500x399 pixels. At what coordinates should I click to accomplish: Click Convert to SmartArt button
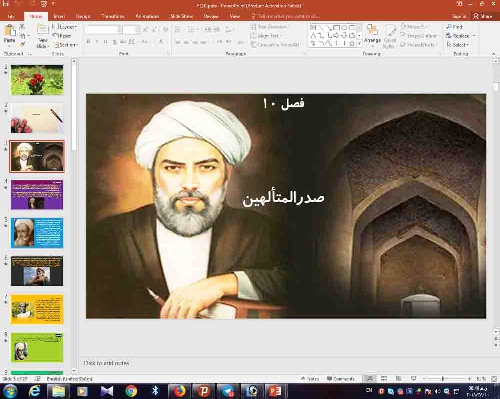(x=275, y=44)
